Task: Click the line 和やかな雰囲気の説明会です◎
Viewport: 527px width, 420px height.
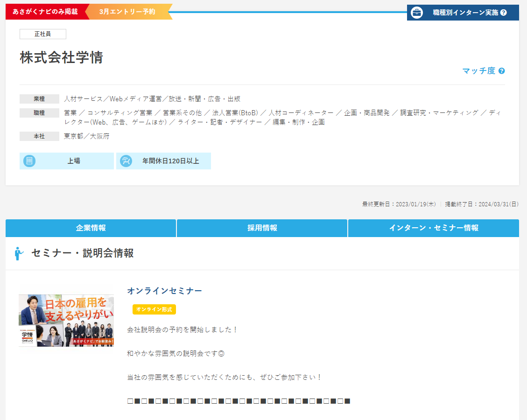Action: tap(176, 354)
